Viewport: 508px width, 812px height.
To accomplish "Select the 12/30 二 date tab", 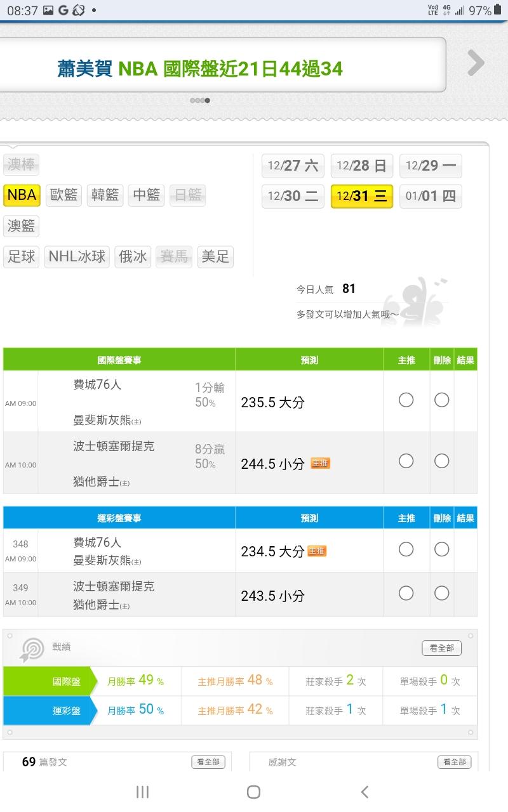I will pos(292,196).
